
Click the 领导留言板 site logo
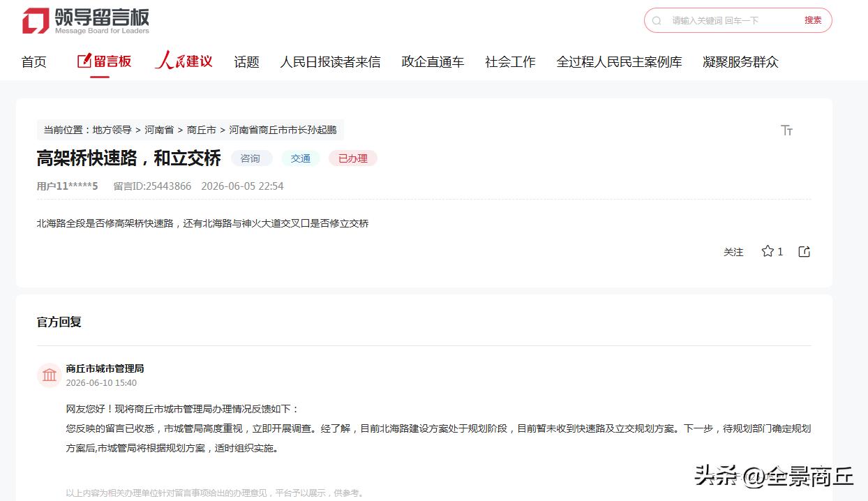tap(86, 21)
